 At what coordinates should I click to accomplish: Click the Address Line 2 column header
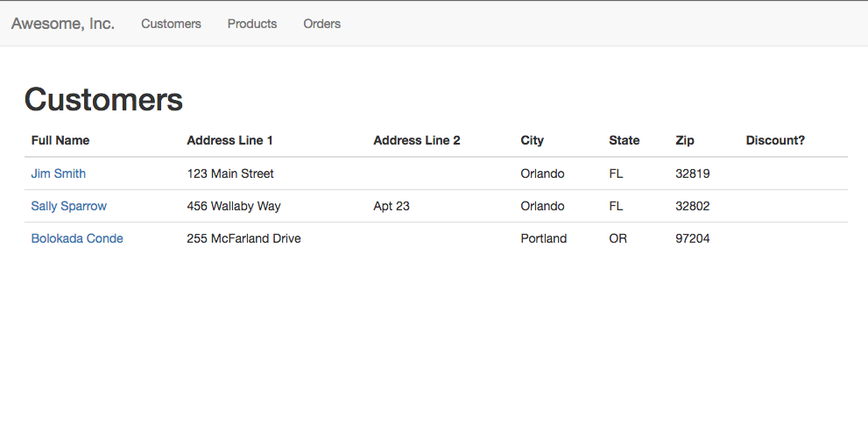416,141
